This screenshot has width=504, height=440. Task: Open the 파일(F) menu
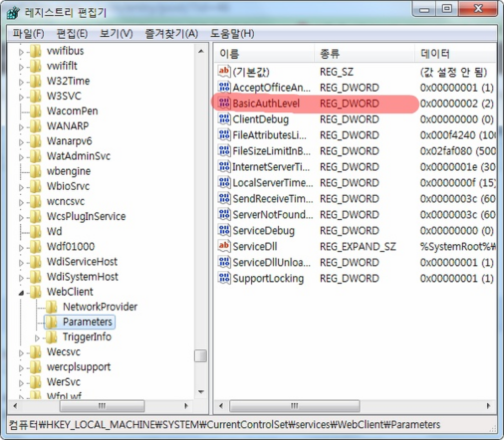28,34
